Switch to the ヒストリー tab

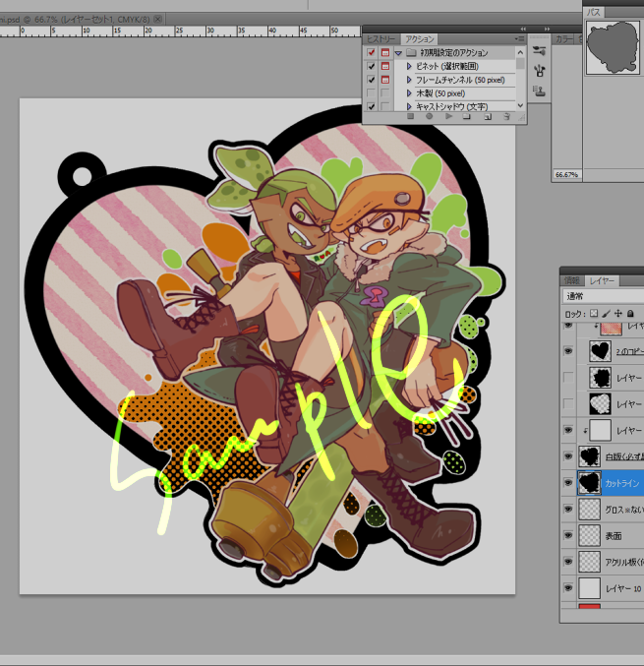pyautogui.click(x=381, y=39)
